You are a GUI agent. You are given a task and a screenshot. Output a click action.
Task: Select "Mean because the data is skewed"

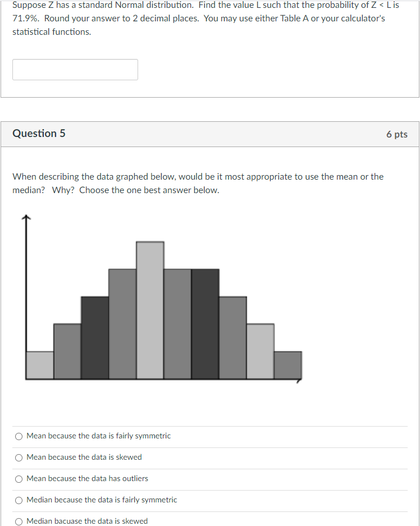[19, 457]
